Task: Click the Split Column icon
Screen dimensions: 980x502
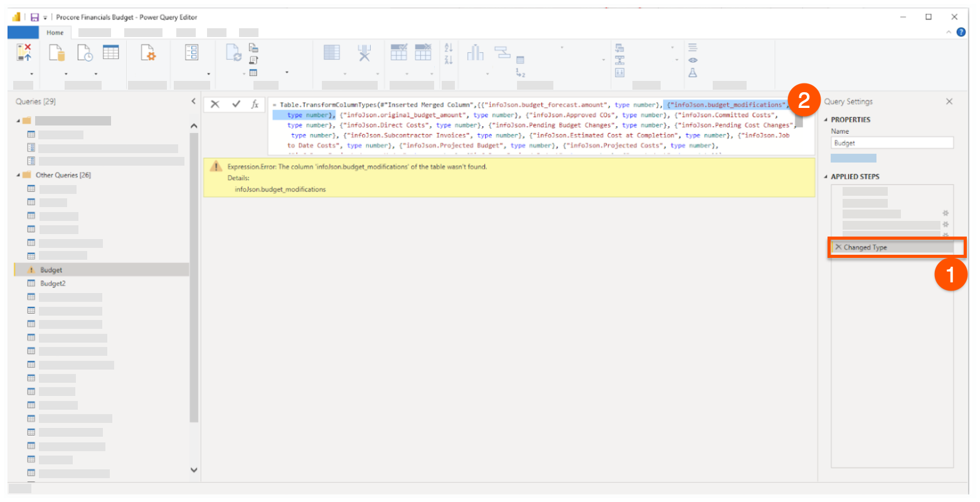Action: [476, 53]
